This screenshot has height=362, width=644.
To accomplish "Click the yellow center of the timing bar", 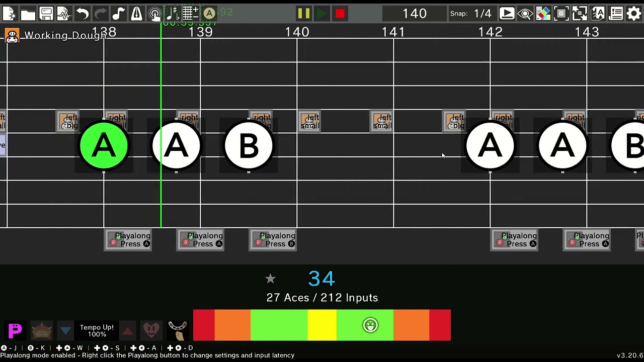I will point(322,325).
